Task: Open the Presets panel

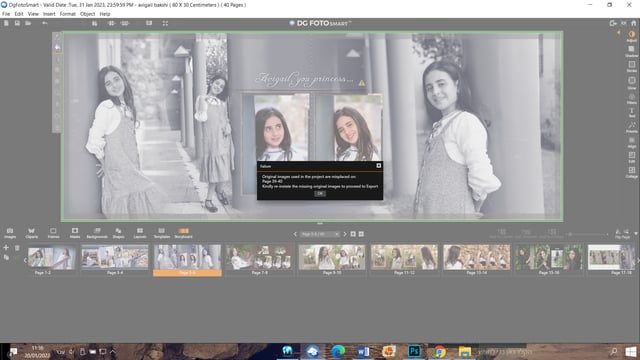Action: tap(631, 127)
